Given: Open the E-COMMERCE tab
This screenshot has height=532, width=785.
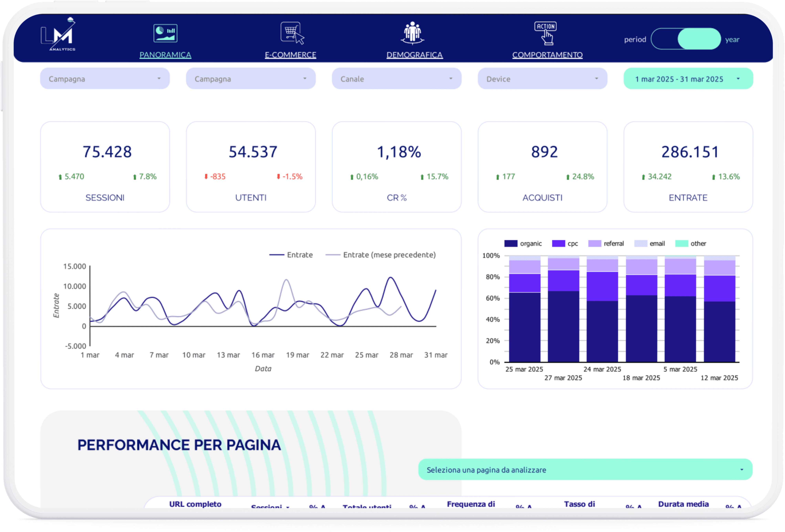Looking at the screenshot, I should point(290,55).
